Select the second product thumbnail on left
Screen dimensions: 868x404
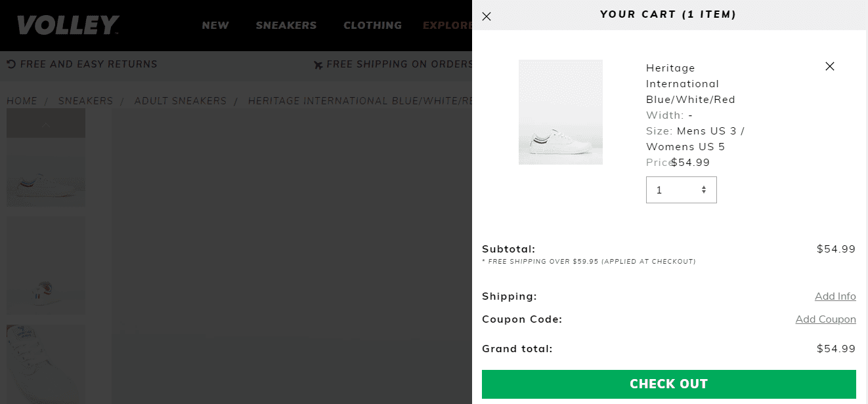(x=46, y=266)
